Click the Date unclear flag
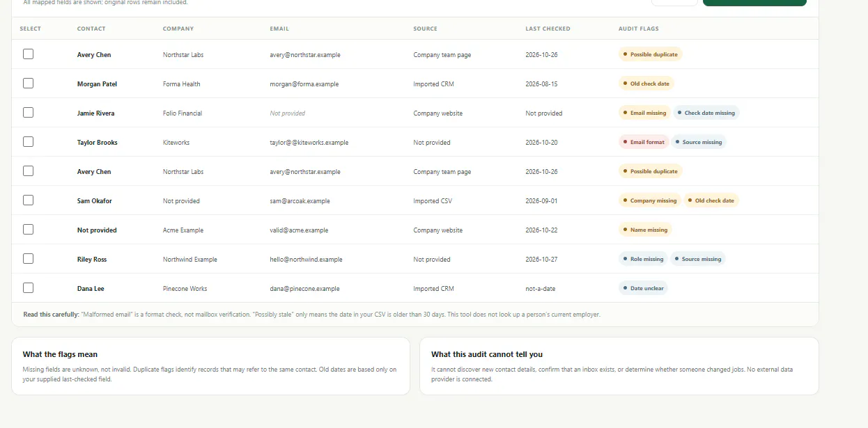 click(x=643, y=288)
